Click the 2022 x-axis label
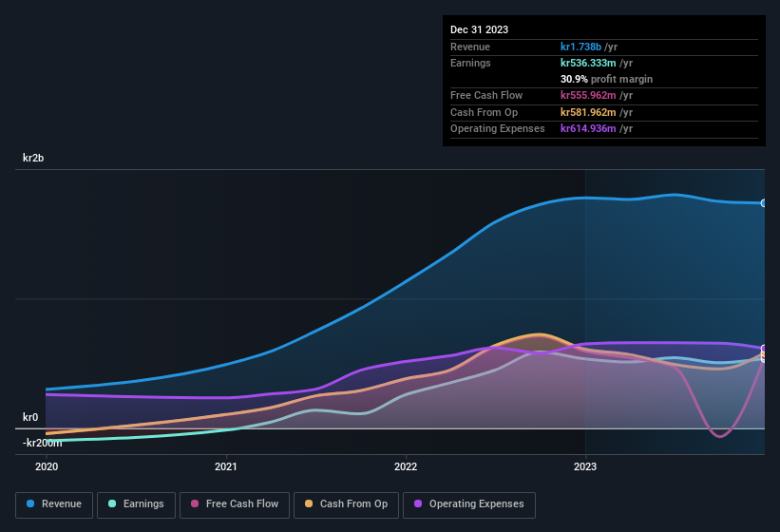 coord(406,466)
